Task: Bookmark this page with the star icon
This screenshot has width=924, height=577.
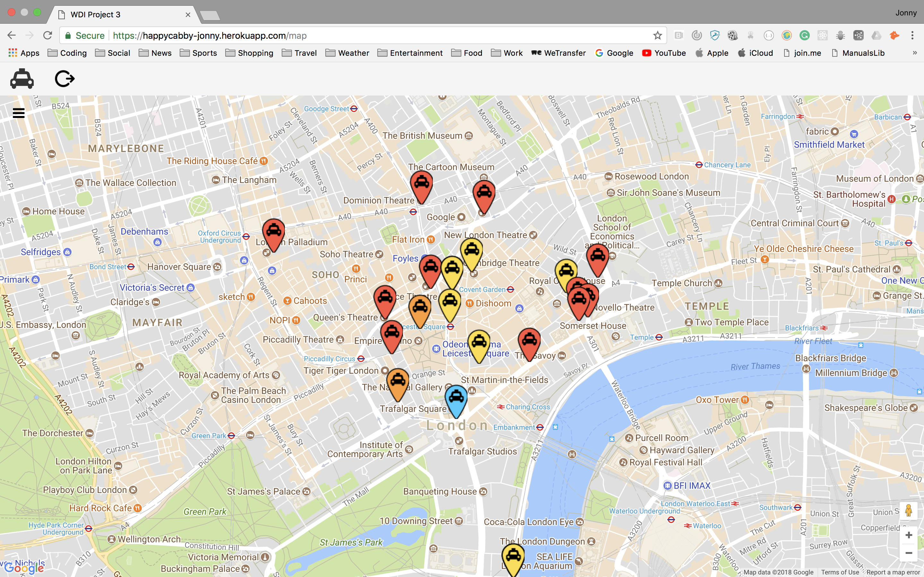Action: (657, 36)
